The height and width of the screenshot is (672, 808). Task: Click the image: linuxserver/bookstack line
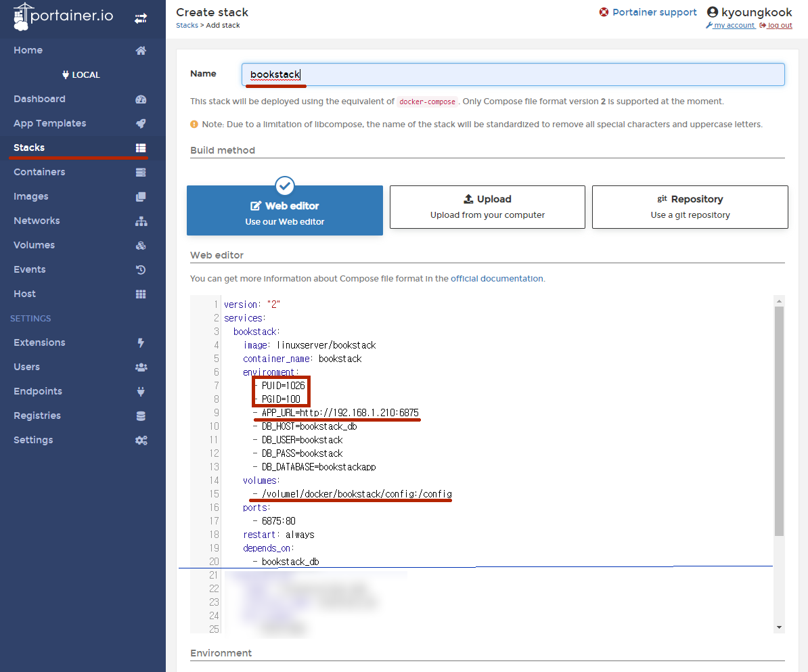point(310,345)
